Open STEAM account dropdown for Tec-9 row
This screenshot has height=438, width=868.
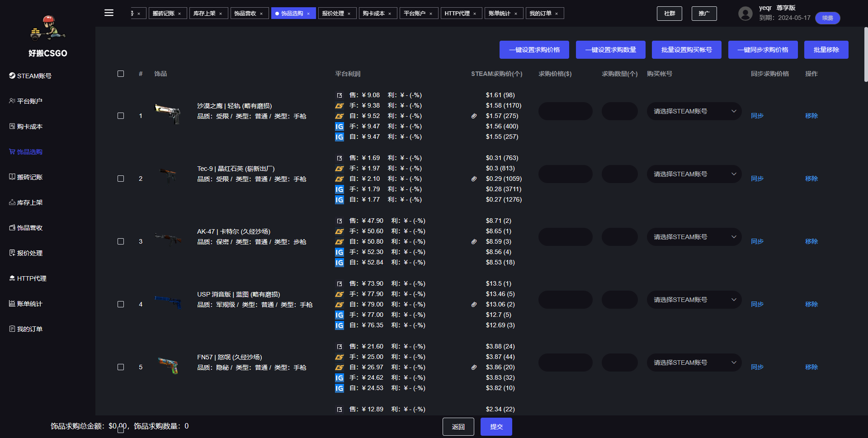point(694,174)
